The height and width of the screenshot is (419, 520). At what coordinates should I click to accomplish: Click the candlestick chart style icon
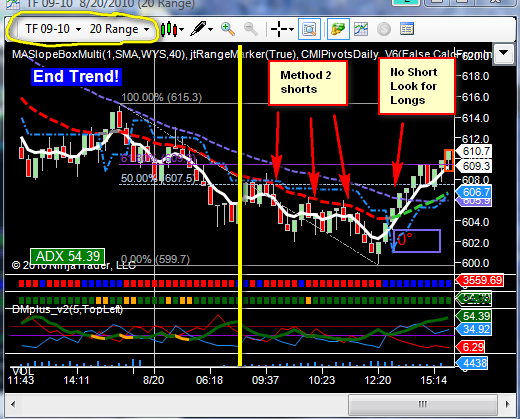click(x=169, y=29)
